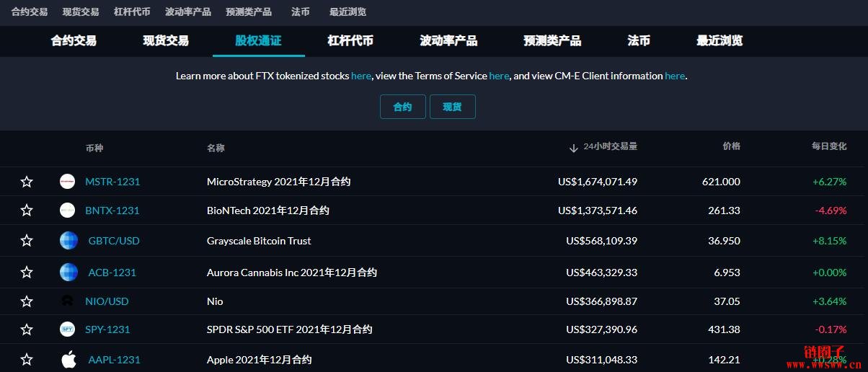Star the ACB-1231 row as favorite

pyautogui.click(x=27, y=273)
